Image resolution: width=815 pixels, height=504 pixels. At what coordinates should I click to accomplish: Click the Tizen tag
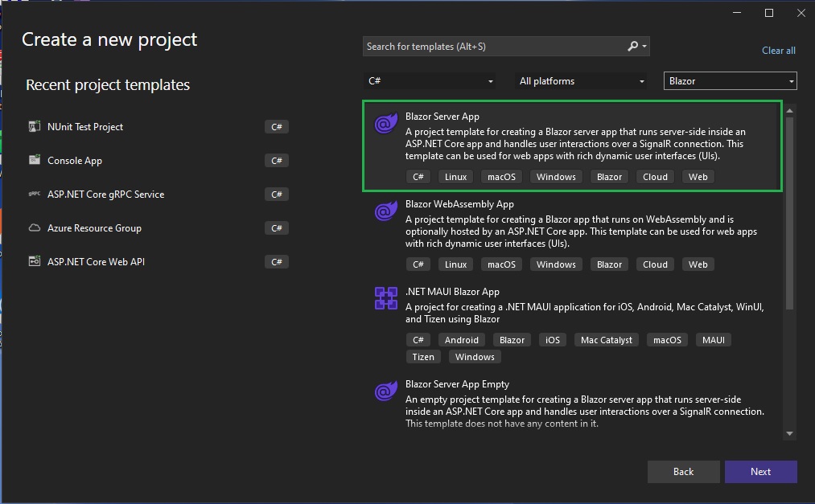(x=423, y=357)
